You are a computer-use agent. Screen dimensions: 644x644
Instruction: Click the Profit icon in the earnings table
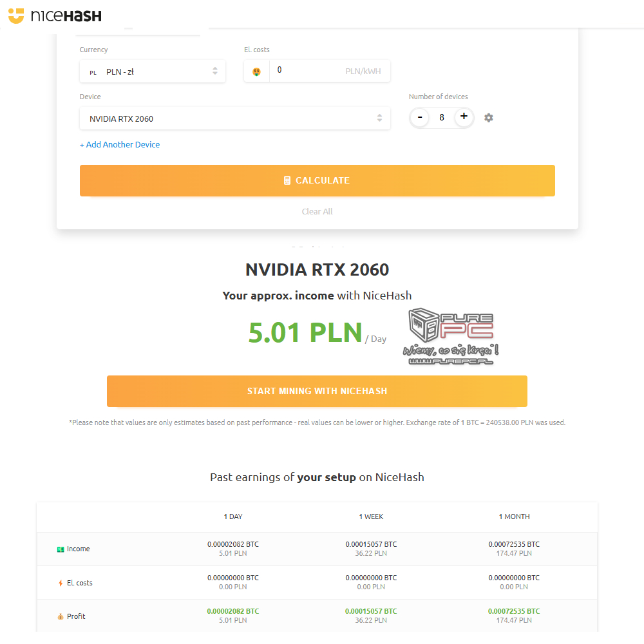tap(59, 616)
